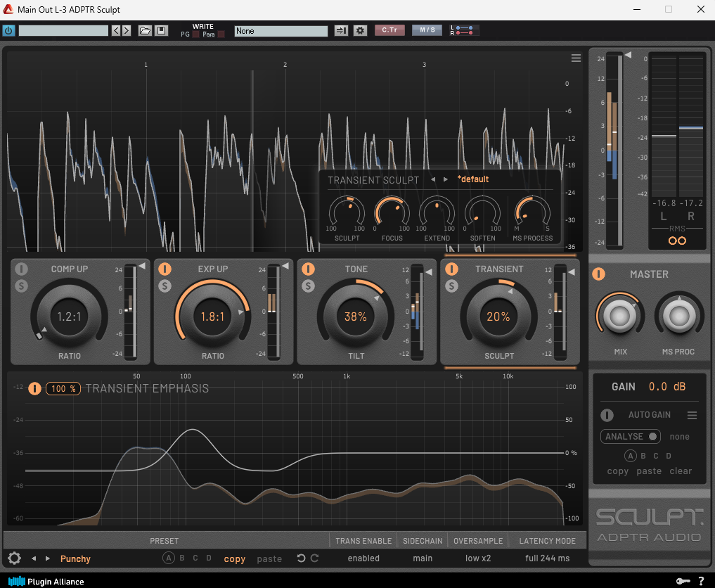This screenshot has height=588, width=715.
Task: Disable the TONE module power button
Action: click(308, 269)
